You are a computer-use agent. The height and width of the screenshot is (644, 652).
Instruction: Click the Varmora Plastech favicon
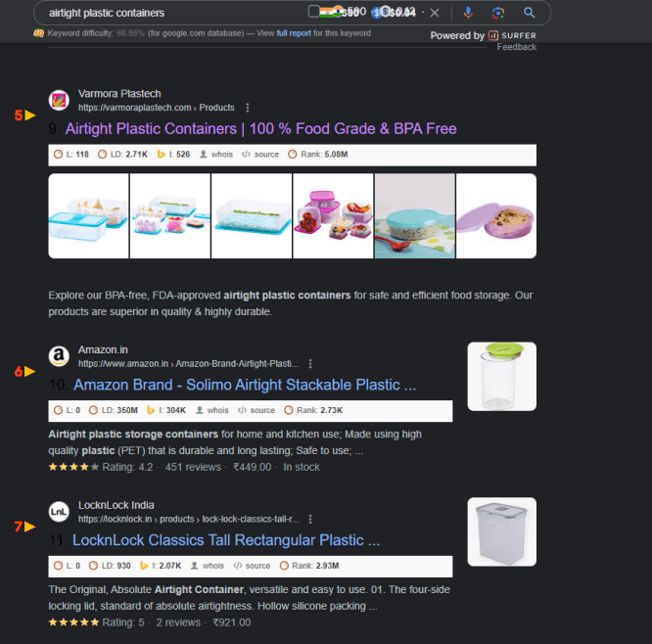(x=59, y=100)
